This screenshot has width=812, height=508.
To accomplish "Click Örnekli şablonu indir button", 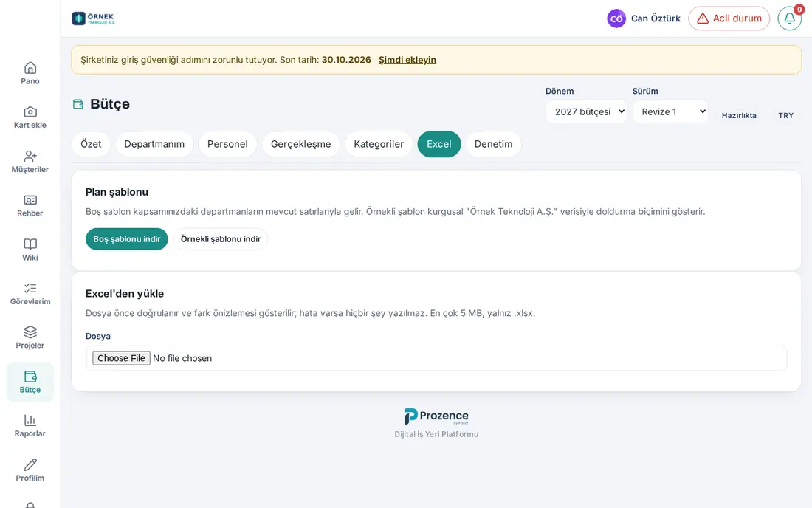I will [221, 239].
